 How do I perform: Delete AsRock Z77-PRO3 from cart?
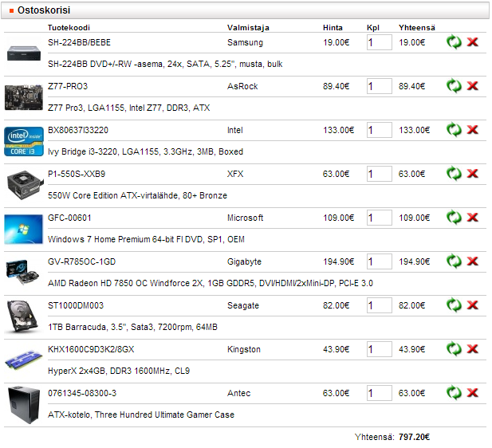pos(473,86)
